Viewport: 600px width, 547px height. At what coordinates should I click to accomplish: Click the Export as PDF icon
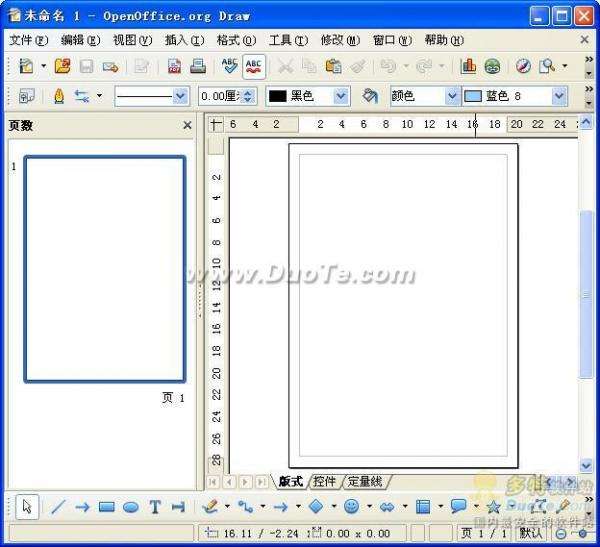pos(174,66)
